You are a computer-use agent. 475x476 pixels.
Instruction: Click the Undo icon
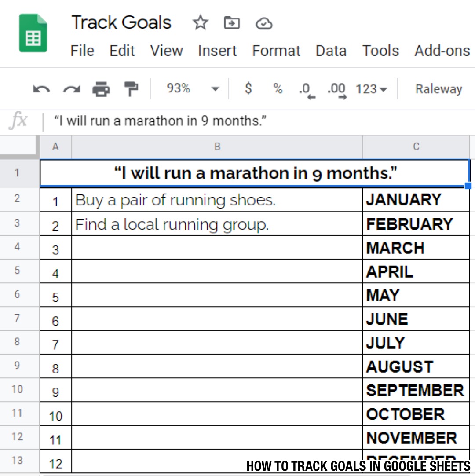click(x=41, y=88)
